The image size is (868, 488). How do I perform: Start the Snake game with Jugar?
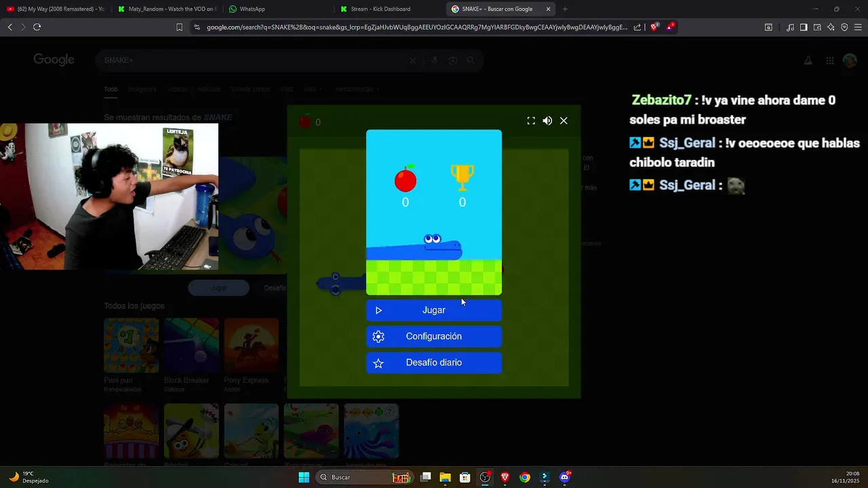[x=434, y=310]
